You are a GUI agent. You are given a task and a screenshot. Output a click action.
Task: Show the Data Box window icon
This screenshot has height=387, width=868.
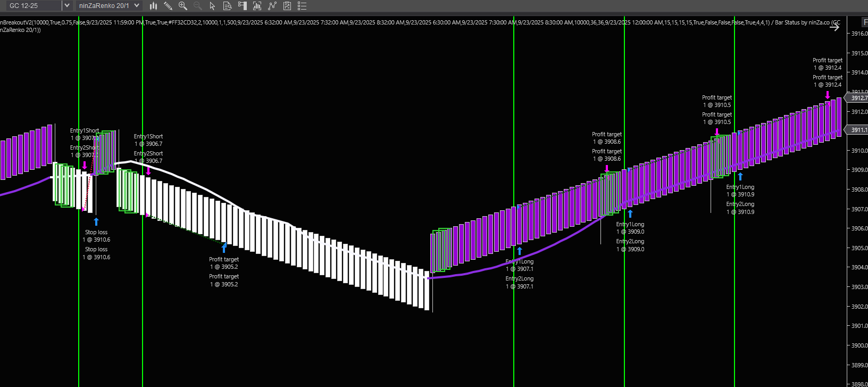click(x=227, y=6)
